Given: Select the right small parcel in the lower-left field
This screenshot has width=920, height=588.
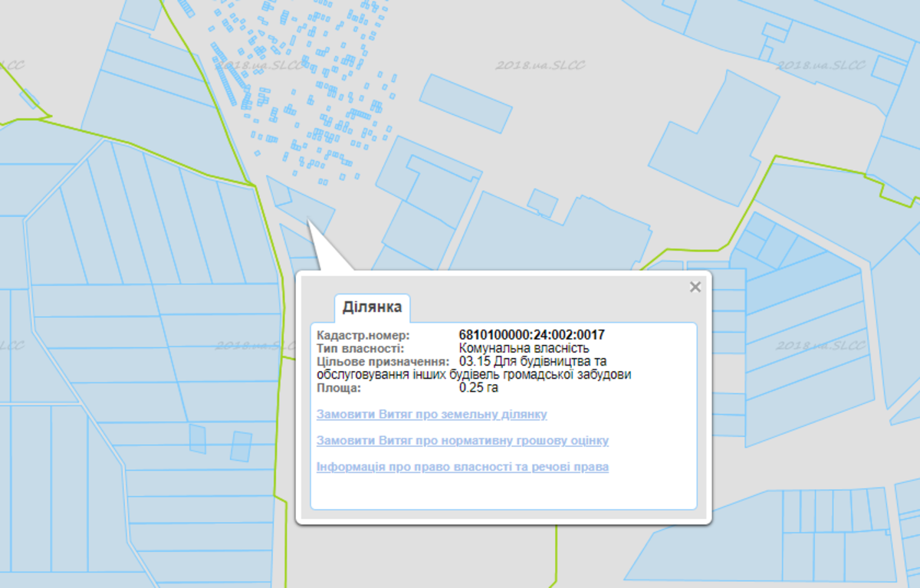Looking at the screenshot, I should click(x=241, y=446).
